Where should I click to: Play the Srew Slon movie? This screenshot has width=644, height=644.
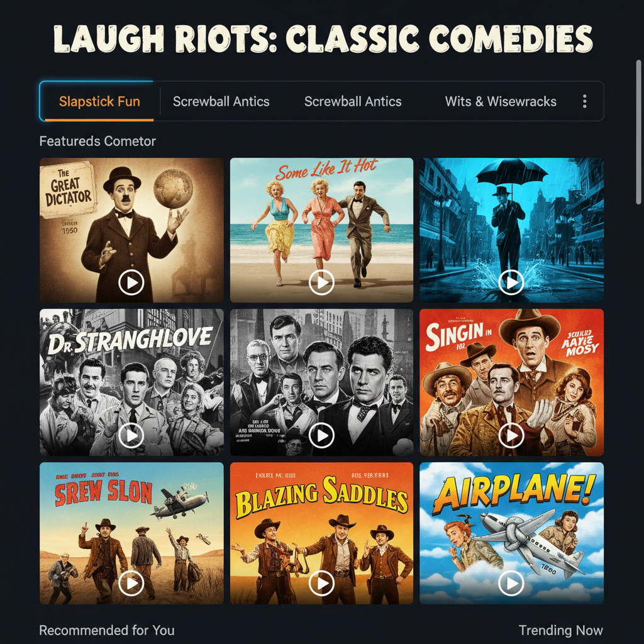tap(131, 583)
